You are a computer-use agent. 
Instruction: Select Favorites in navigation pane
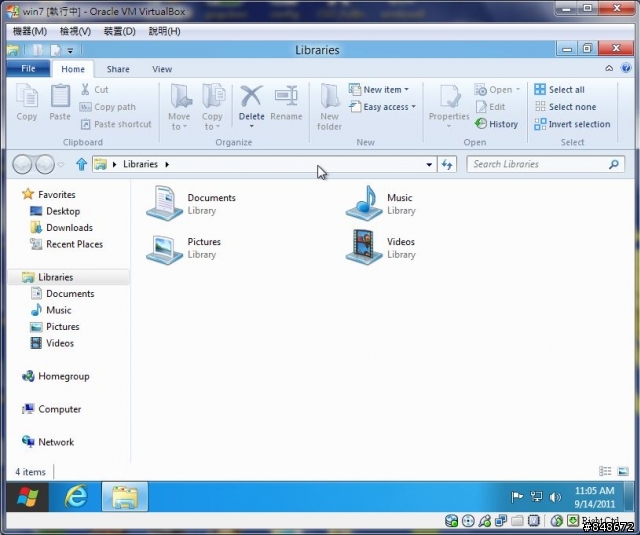49,194
